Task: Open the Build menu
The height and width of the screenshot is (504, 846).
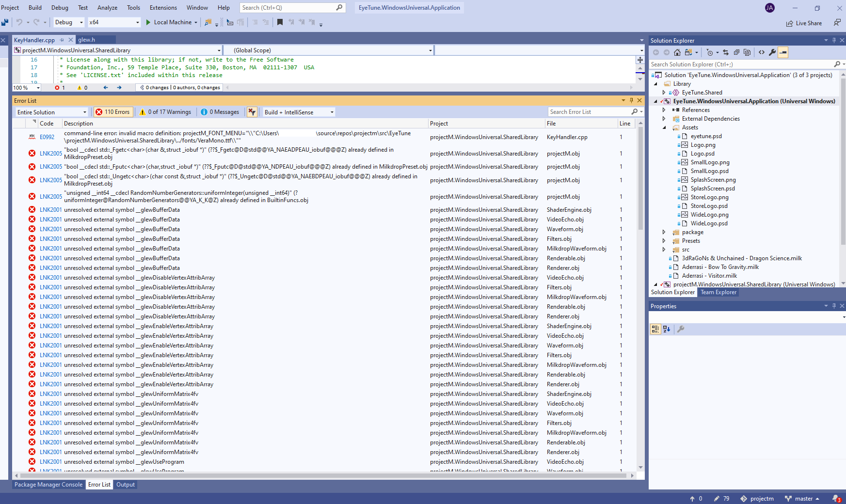Action: [x=34, y=7]
